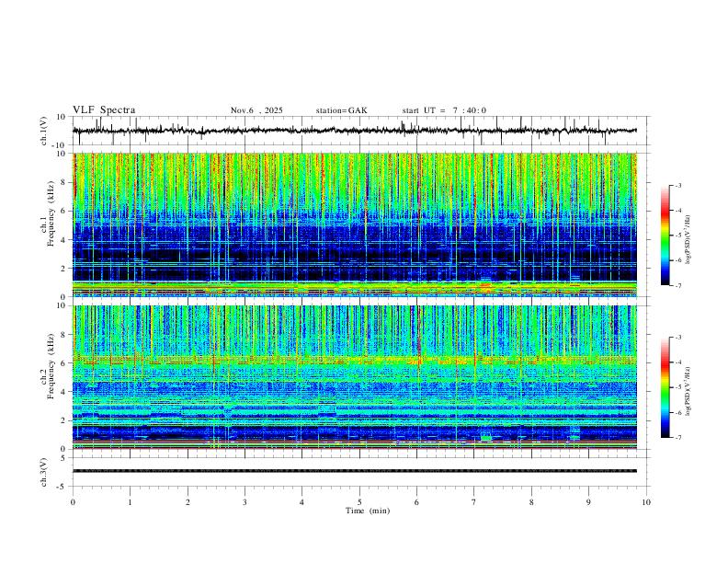The image size is (728, 563).
Task: Click the ch.1 colorbar "log(PSD)(V²/Hz)" label
Action: click(688, 240)
